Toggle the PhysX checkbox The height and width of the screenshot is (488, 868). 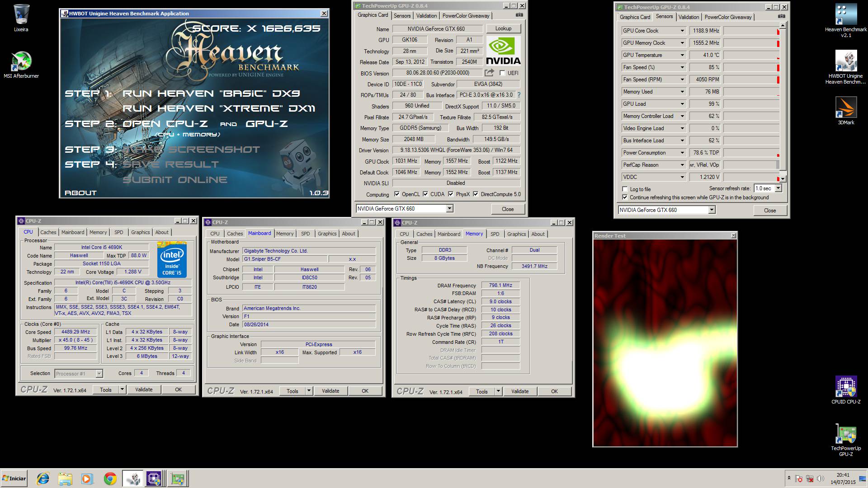pos(451,194)
